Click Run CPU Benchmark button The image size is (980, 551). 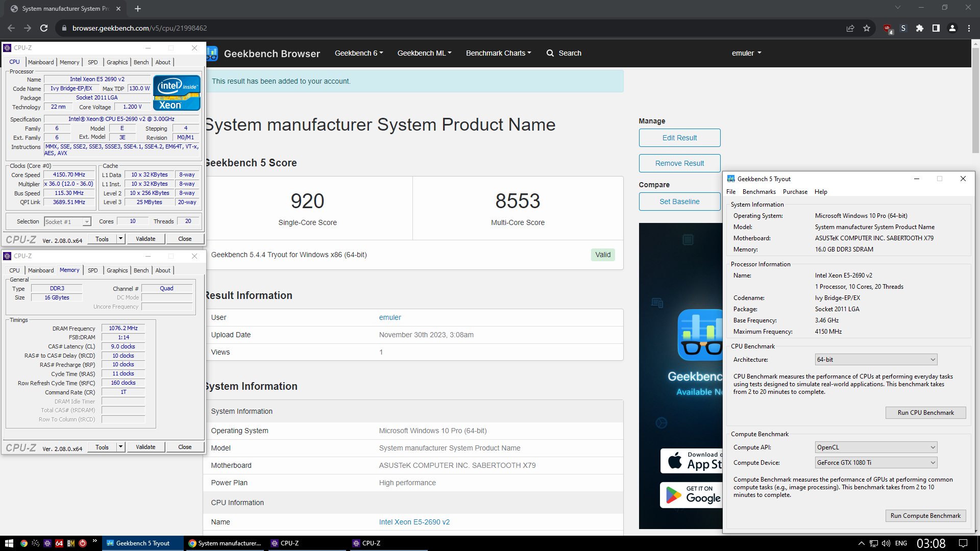pyautogui.click(x=925, y=413)
